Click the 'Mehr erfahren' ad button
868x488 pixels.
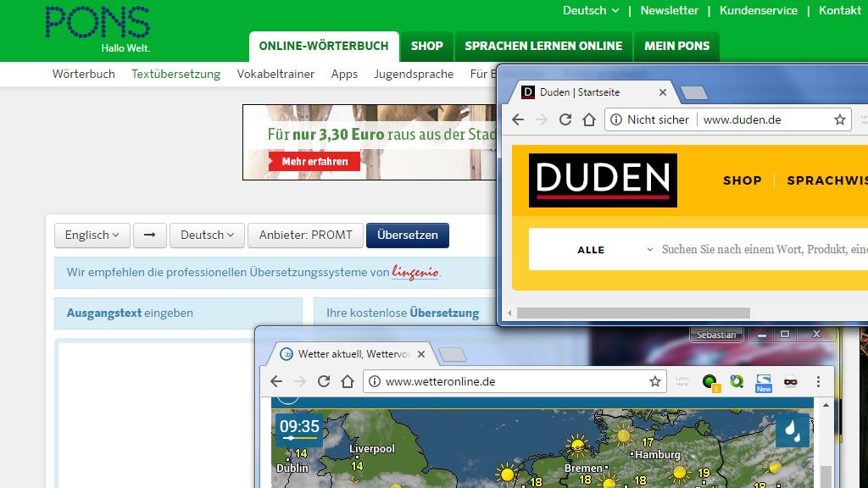pos(316,161)
